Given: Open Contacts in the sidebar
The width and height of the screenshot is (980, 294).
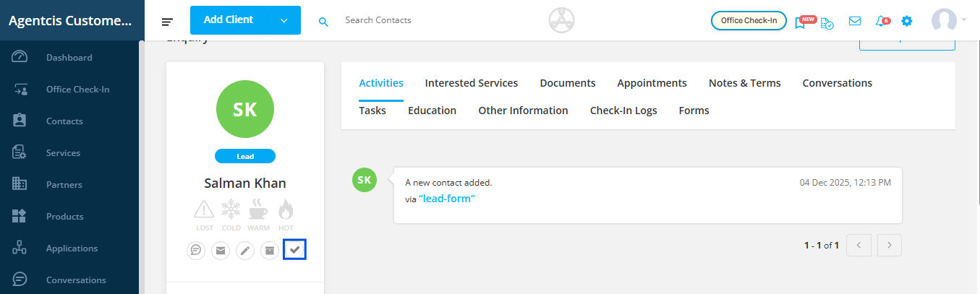Looking at the screenshot, I should [64, 121].
